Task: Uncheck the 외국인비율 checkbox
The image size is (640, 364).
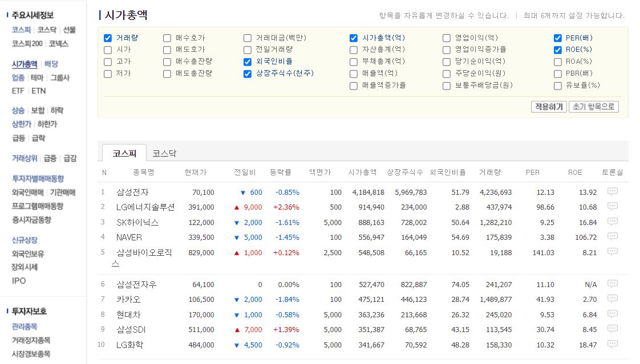Action: pyautogui.click(x=248, y=62)
